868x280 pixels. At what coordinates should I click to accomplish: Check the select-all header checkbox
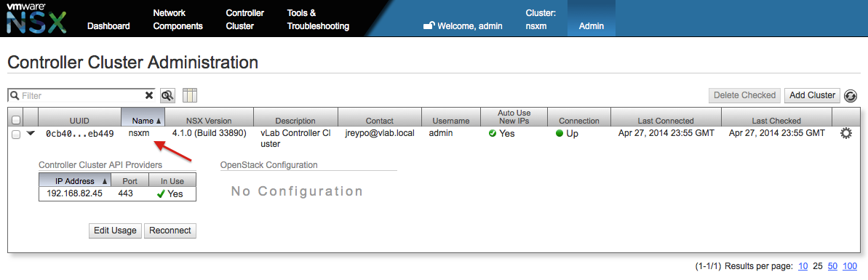tap(16, 120)
